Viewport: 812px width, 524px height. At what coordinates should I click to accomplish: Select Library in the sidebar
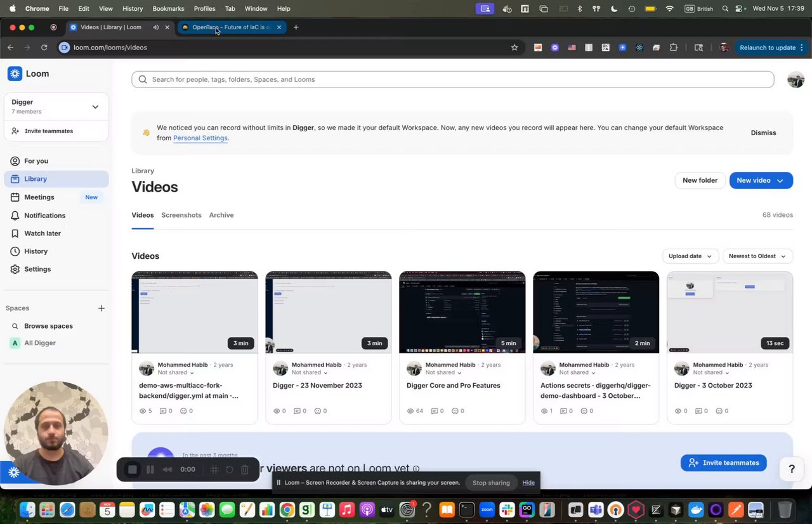(x=56, y=179)
